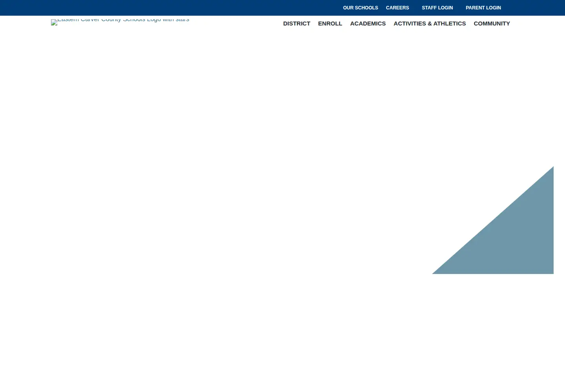Open the District menu

coord(297,24)
